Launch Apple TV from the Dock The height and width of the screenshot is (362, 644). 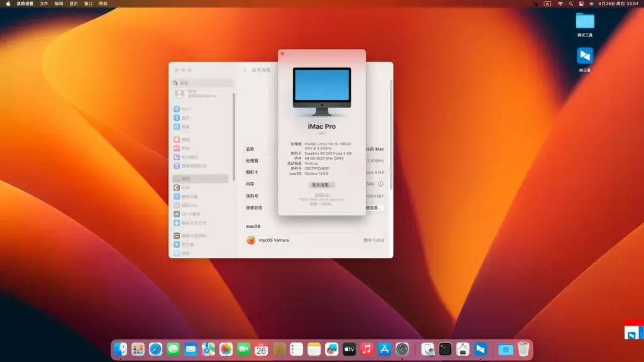coord(349,349)
